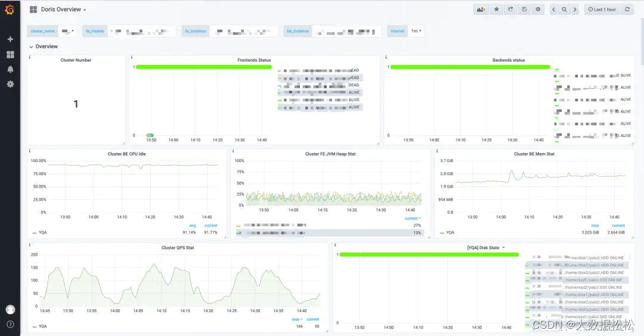The height and width of the screenshot is (336, 644).
Task: Sort CPU Idle legend by avg column
Action: point(192,226)
